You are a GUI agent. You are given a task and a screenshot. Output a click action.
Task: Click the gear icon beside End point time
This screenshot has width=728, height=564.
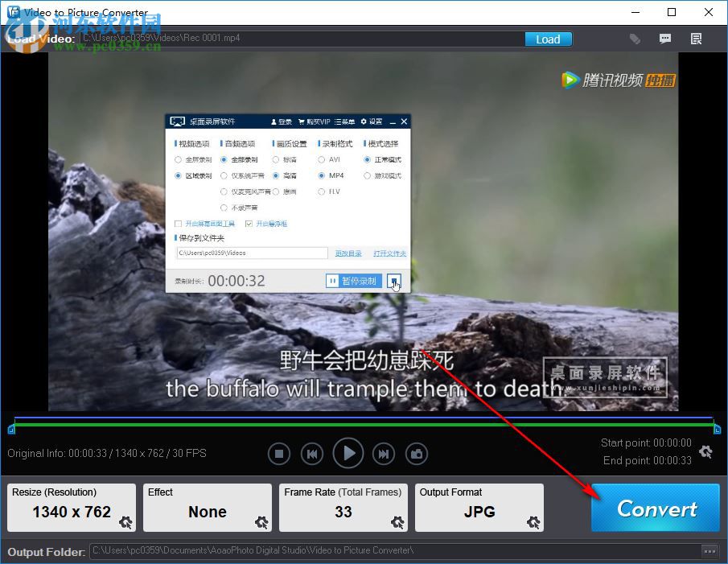point(705,452)
